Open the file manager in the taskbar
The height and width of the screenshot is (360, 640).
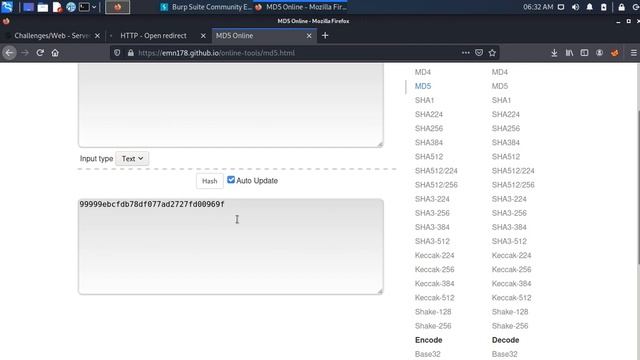pos(42,7)
